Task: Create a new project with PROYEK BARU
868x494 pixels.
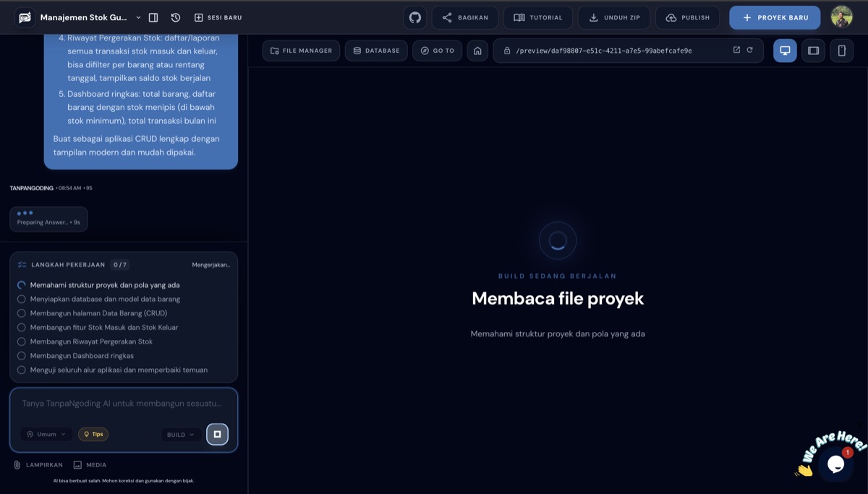Action: point(775,17)
